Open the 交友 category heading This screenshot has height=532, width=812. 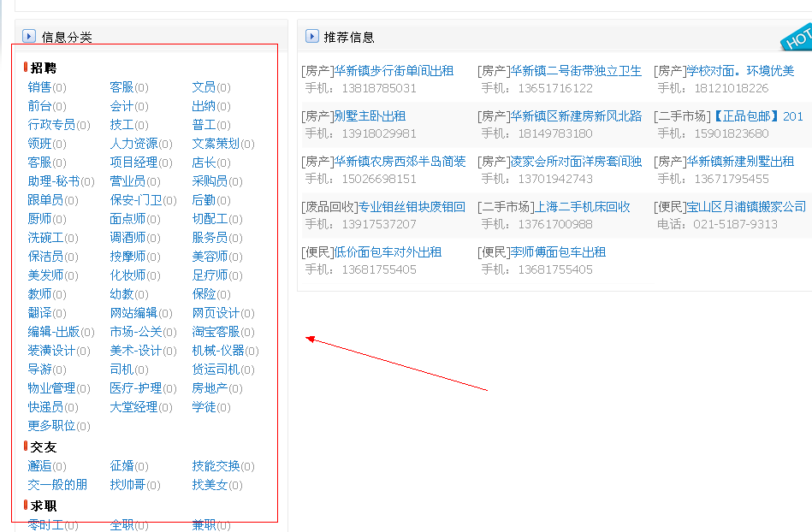[x=44, y=446]
